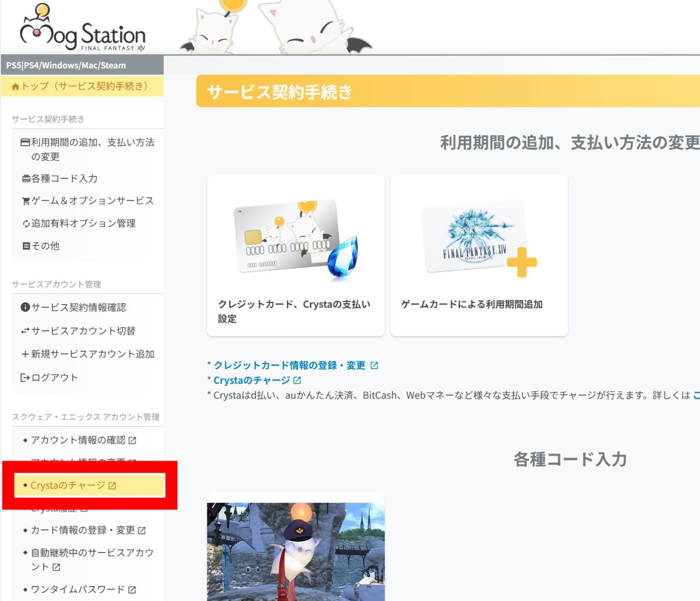Click the document icon beside その他

(x=26, y=246)
